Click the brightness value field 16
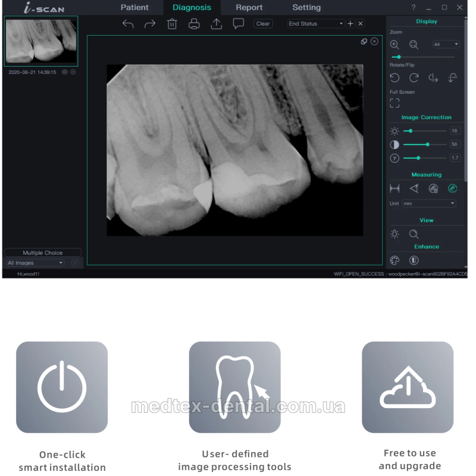 pos(455,131)
